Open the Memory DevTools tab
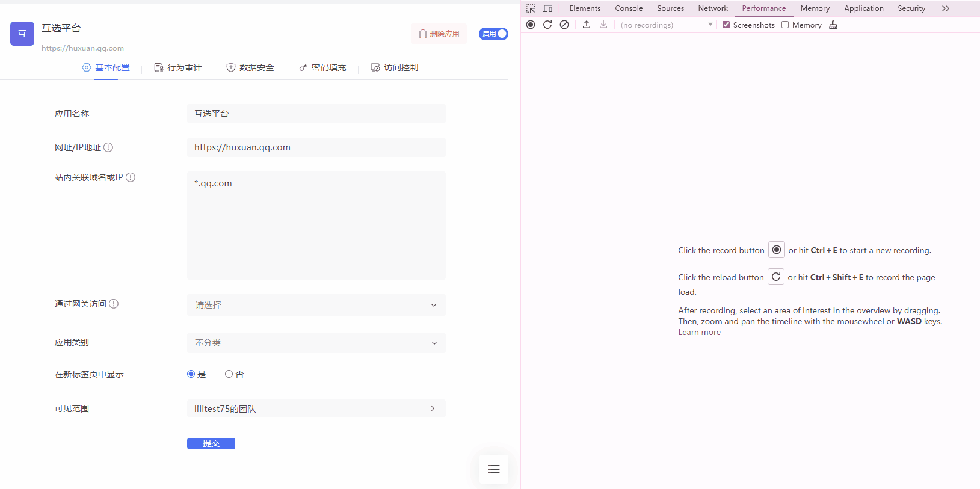Viewport: 980px width, 489px height. click(815, 8)
